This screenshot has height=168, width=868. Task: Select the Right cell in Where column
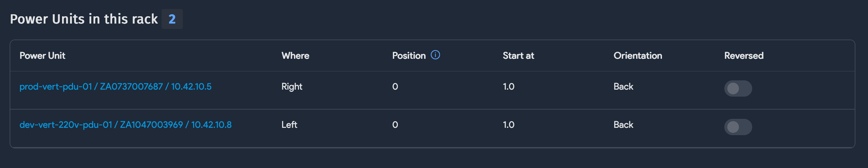[292, 87]
